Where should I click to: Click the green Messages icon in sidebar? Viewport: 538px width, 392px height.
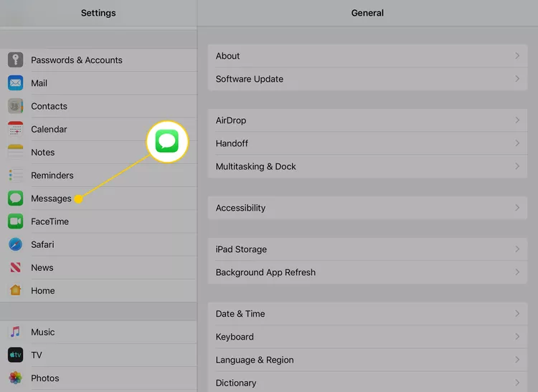click(16, 199)
